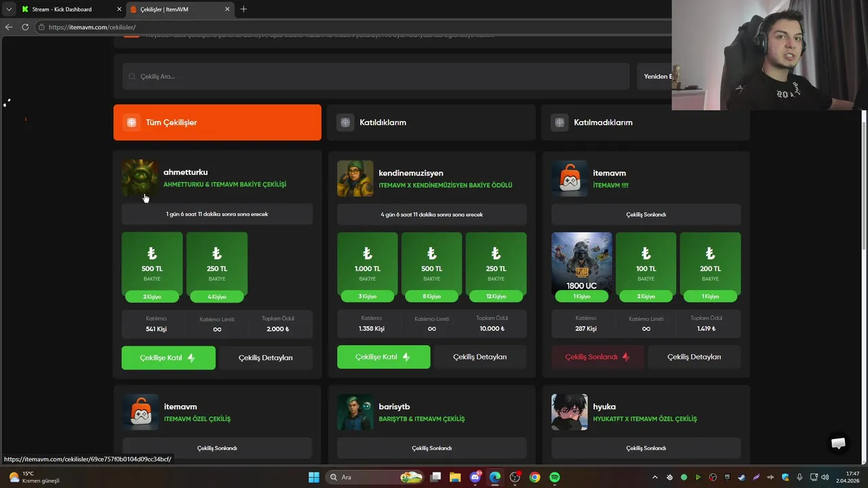
Task: Open File Explorer from the taskbar
Action: (455, 477)
